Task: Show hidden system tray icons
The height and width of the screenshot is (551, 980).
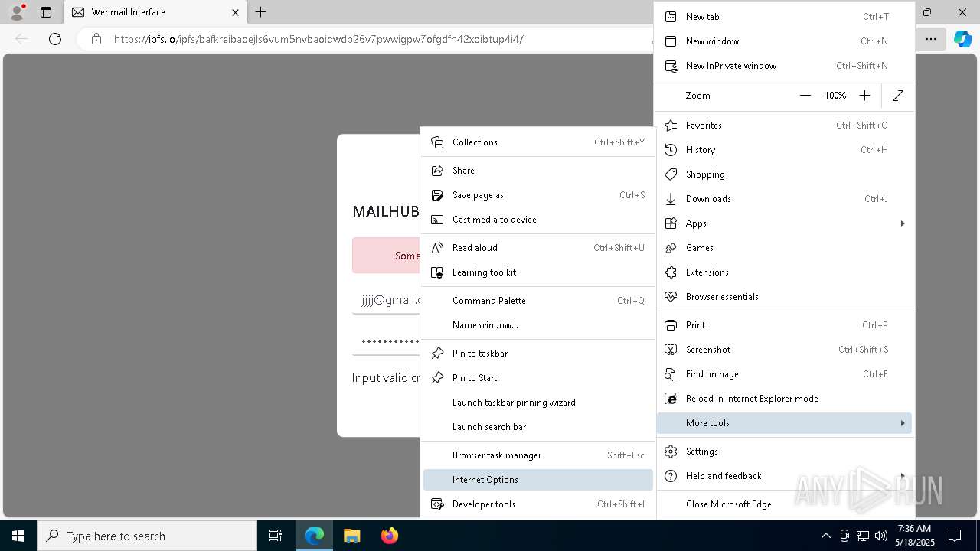Action: (x=825, y=536)
